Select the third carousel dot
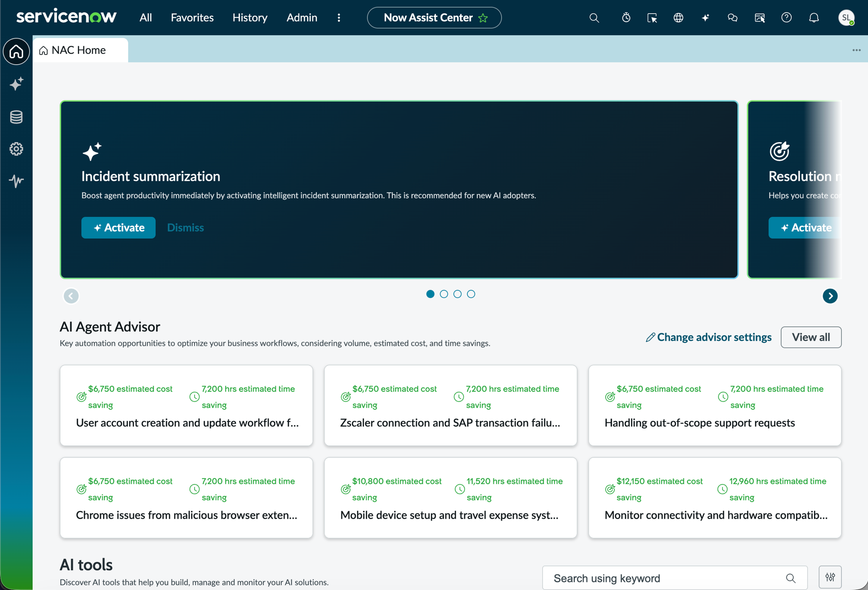Viewport: 868px width, 590px height. (x=457, y=294)
